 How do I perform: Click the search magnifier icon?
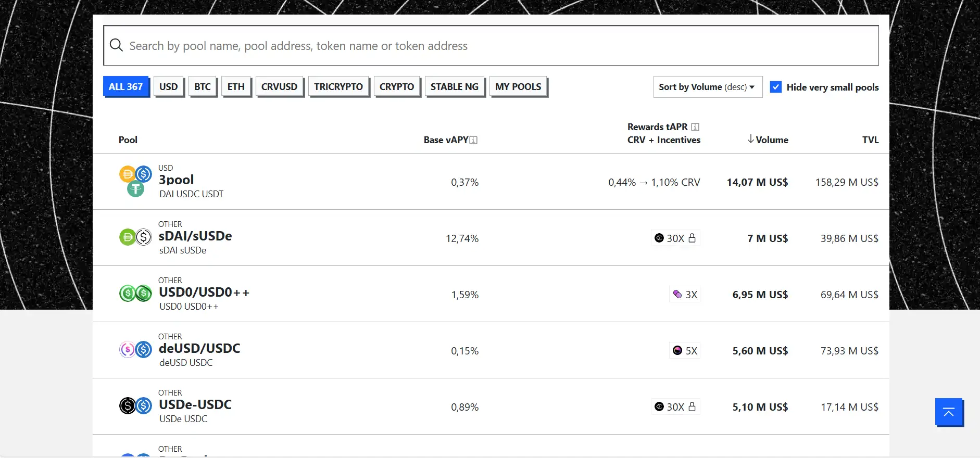[x=116, y=46]
